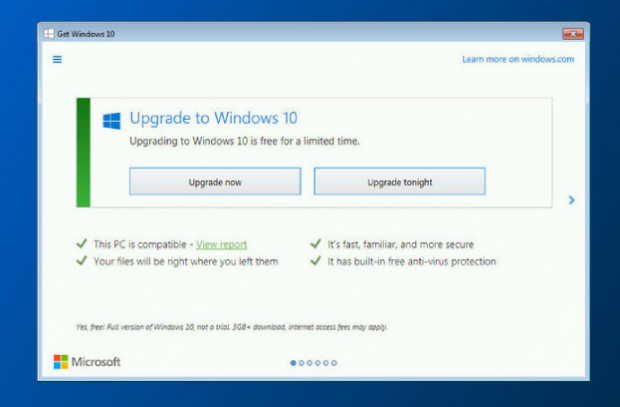Select the fifth page indicator dot
620x407 pixels.
326,363
